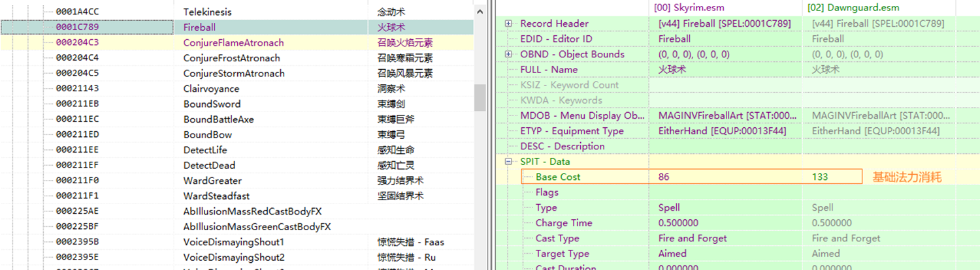Viewport: 980px width, 270px height.
Task: Click Skyrim.esm Editor ID value Fireball
Action: pyautogui.click(x=674, y=38)
